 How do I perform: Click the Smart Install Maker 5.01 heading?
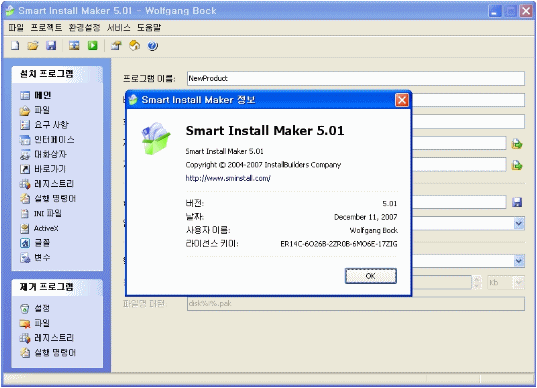click(265, 130)
